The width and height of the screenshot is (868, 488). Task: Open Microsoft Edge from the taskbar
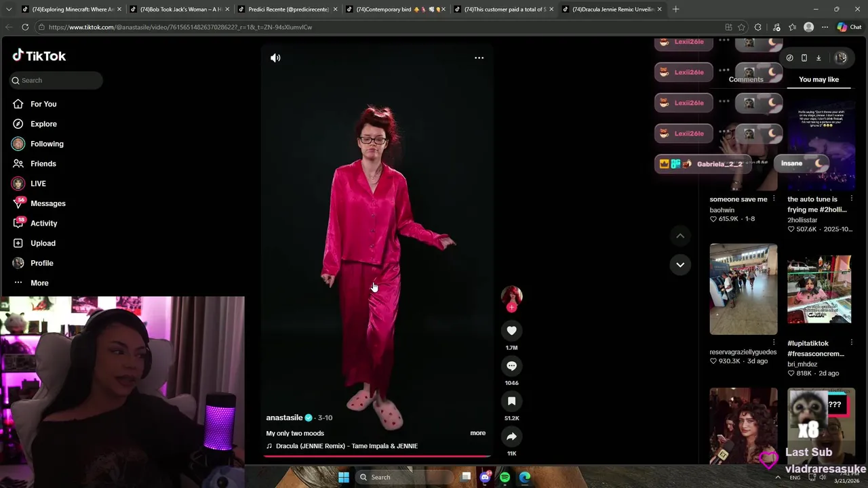[525, 477]
